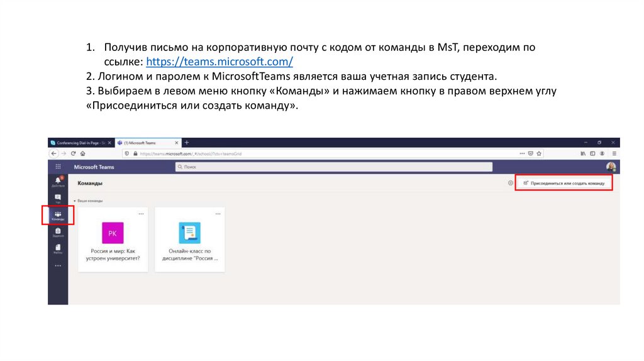Select team name Россия и мир: Как устроен университет?
Viewport: 644px width, 361px height.
(113, 255)
